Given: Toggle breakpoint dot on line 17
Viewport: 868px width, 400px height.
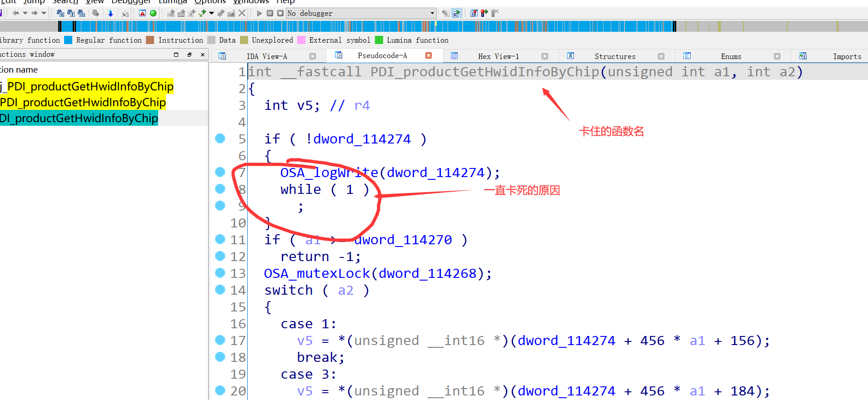Looking at the screenshot, I should pyautogui.click(x=220, y=340).
